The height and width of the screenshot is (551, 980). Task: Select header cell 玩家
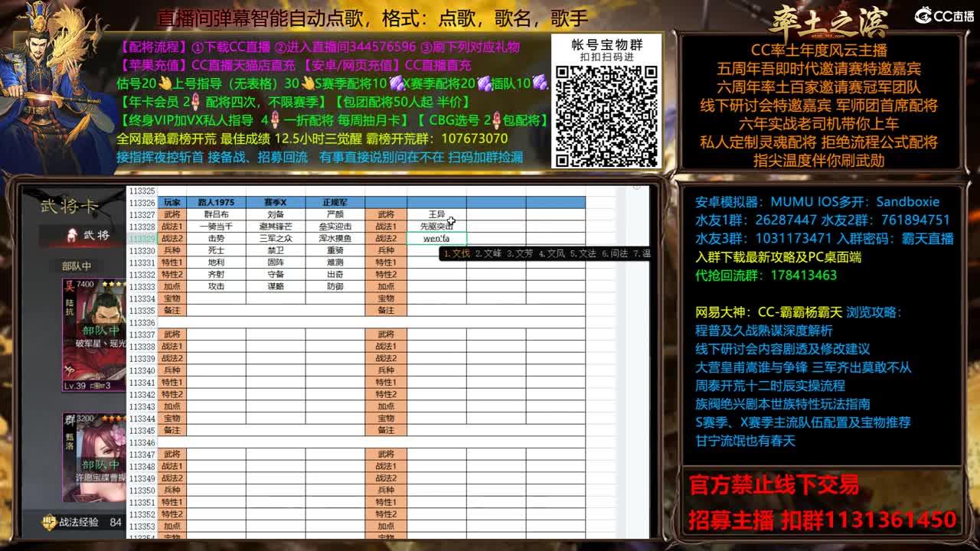172,203
